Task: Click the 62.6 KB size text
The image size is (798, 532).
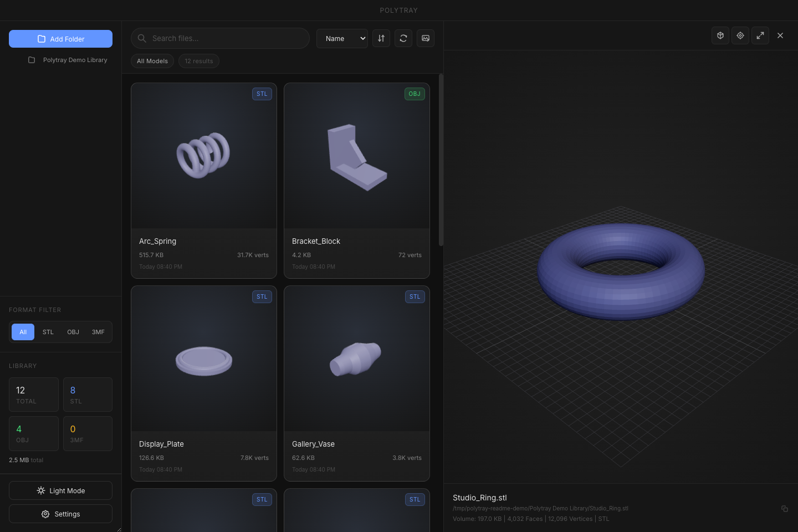Action: [303, 458]
